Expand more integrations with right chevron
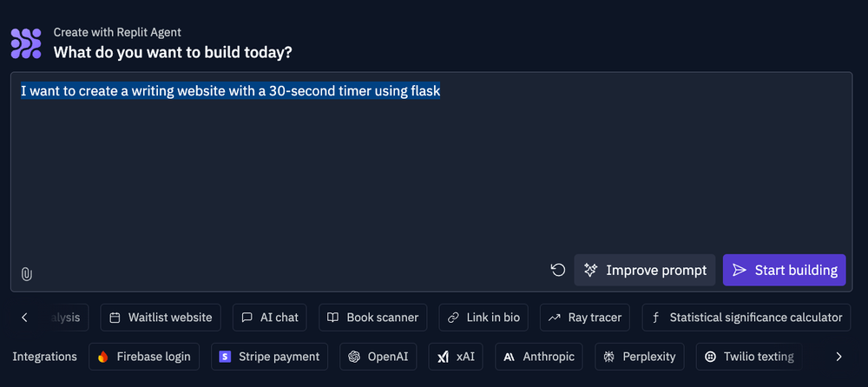 [x=838, y=357]
